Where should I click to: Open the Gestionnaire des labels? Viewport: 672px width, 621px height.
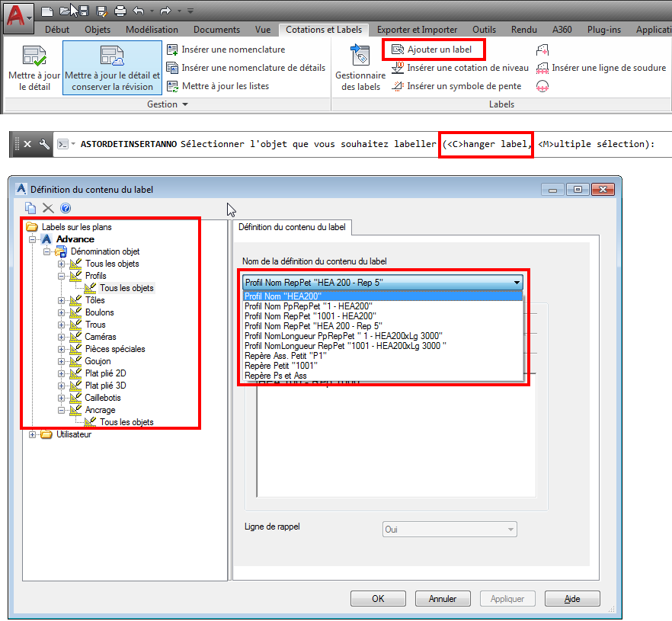[360, 68]
